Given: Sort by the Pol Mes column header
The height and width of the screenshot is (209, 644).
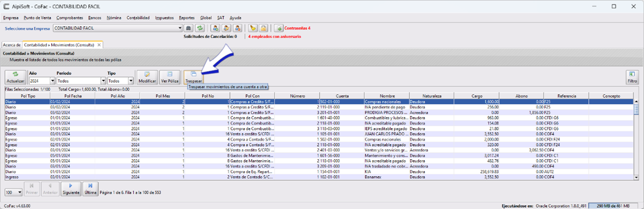Looking at the screenshot, I should click(163, 96).
